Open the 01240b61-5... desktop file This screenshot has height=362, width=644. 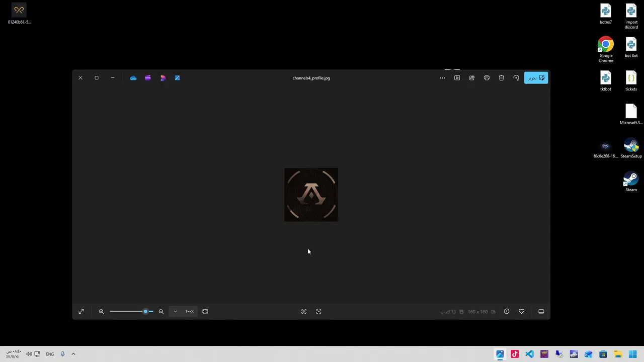click(19, 14)
